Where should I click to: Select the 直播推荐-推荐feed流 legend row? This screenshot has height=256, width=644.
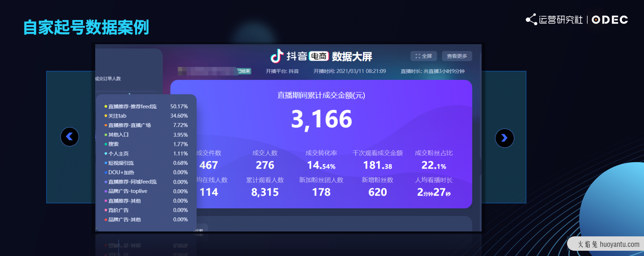[x=146, y=106]
